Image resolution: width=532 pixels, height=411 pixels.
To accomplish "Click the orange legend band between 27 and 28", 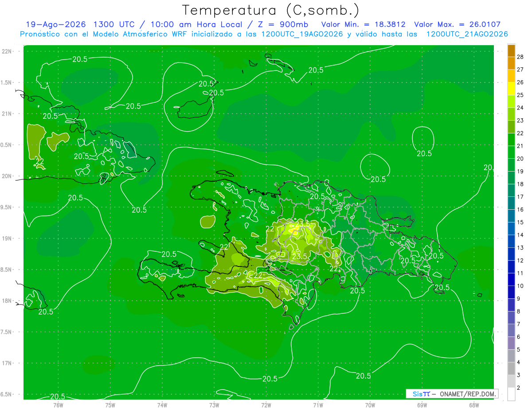I will point(511,63).
